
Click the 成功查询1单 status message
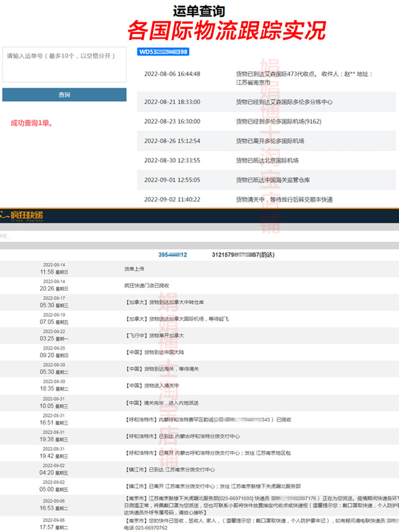(32, 123)
